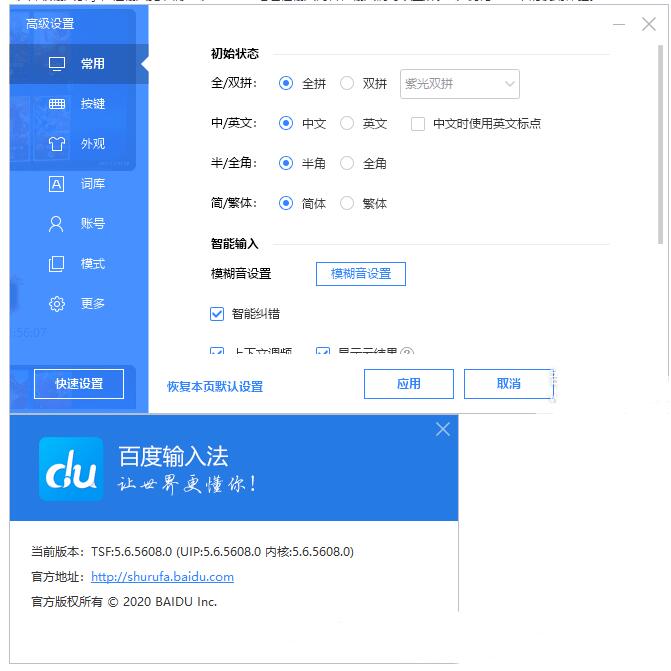The image size is (671, 671).
Task: Click the 取消 button
Action: (x=509, y=384)
